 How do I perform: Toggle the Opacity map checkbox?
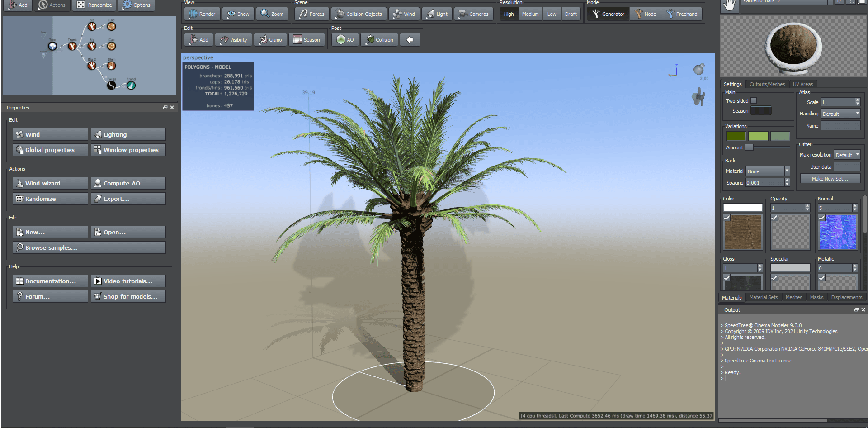[774, 218]
